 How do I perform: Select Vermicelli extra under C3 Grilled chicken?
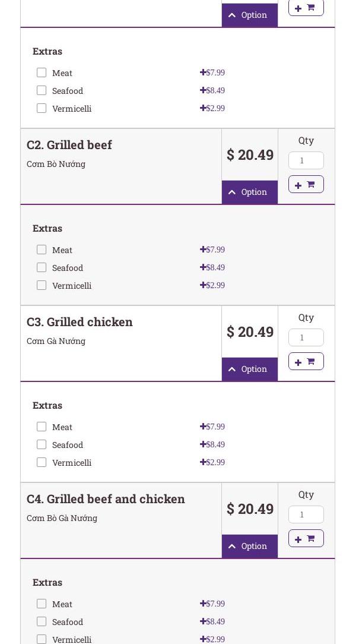coord(42,462)
